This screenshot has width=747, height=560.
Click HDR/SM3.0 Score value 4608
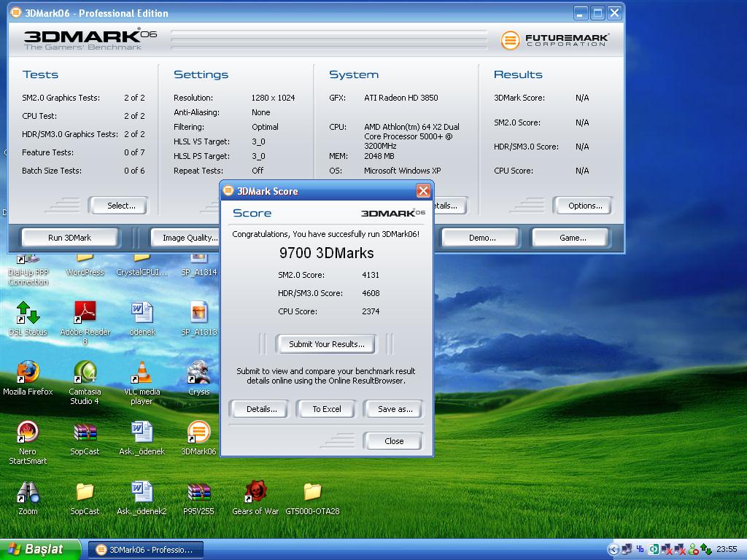coord(371,293)
